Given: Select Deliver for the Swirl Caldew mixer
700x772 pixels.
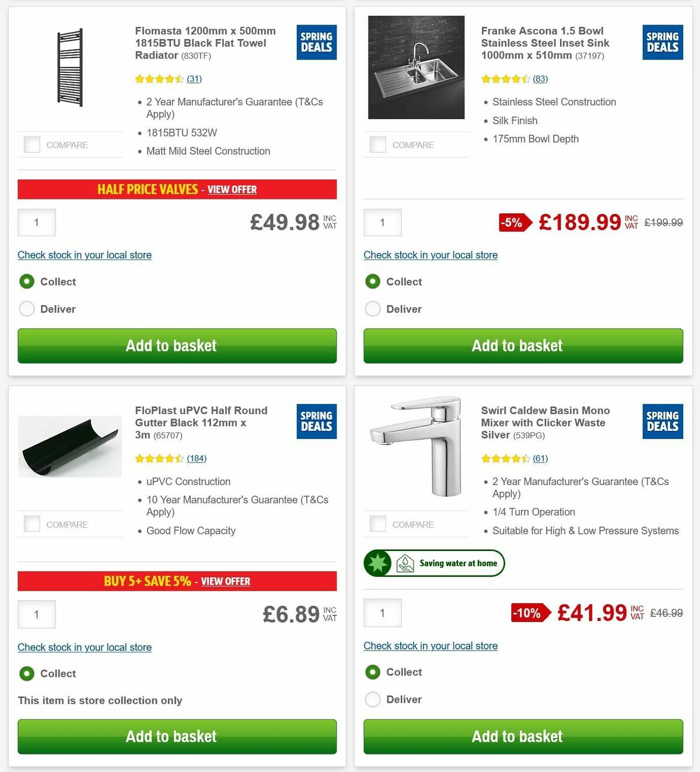Looking at the screenshot, I should [x=373, y=699].
